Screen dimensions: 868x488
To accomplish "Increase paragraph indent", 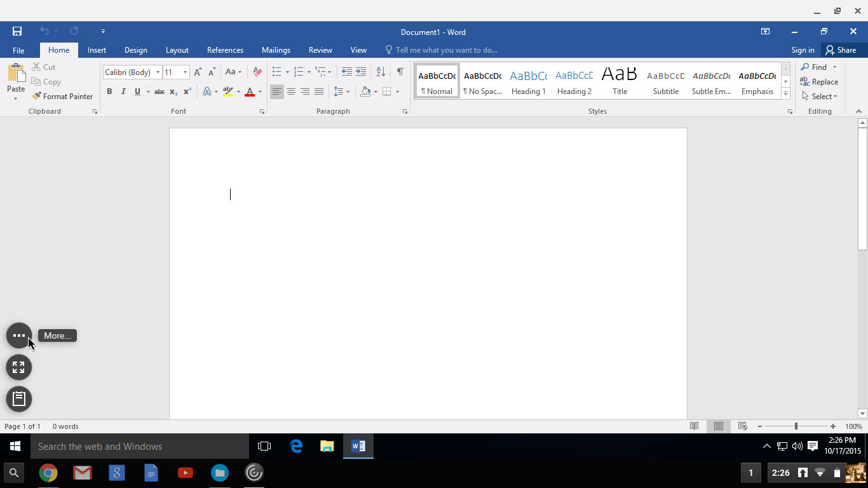I will coord(361,72).
